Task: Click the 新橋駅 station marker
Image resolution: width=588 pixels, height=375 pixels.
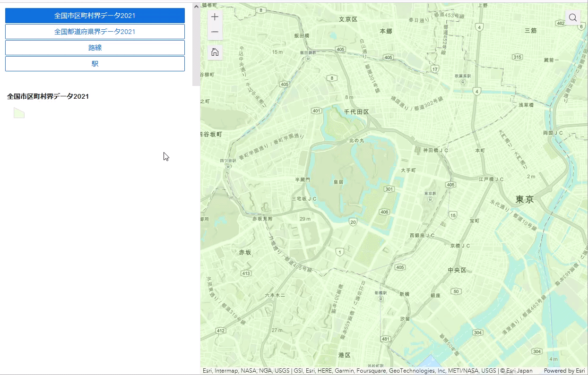Action: coord(380,298)
